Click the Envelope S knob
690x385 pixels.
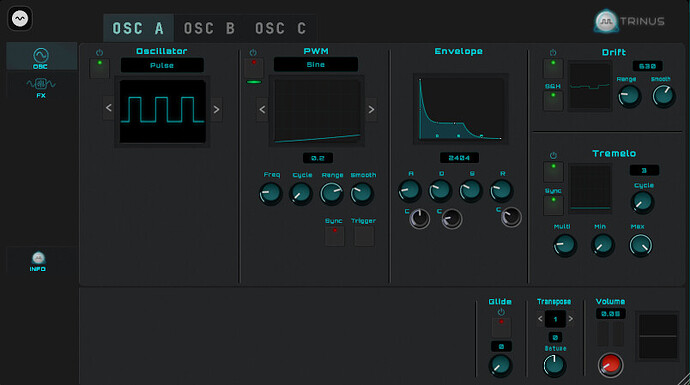[471, 191]
